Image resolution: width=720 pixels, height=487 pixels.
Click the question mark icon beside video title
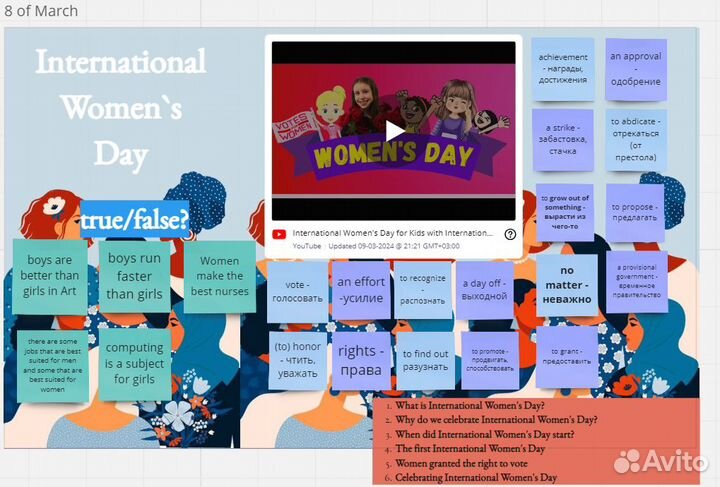tap(510, 234)
